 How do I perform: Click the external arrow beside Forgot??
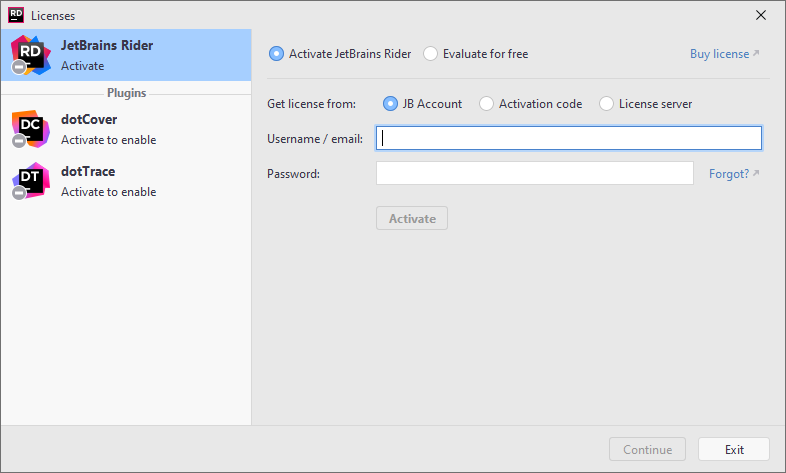point(756,173)
